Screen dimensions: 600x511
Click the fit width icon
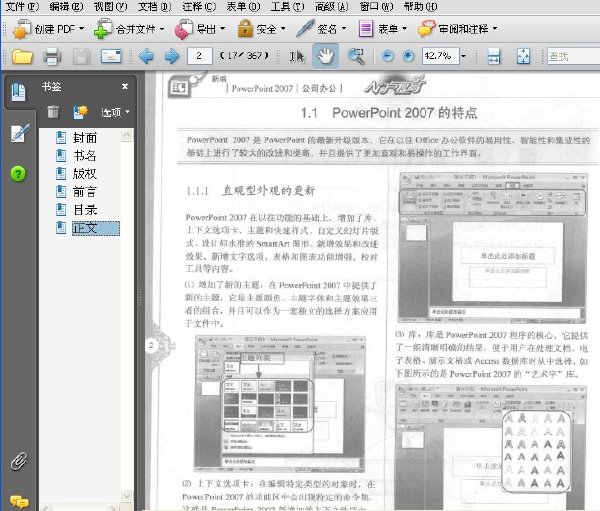coord(494,56)
